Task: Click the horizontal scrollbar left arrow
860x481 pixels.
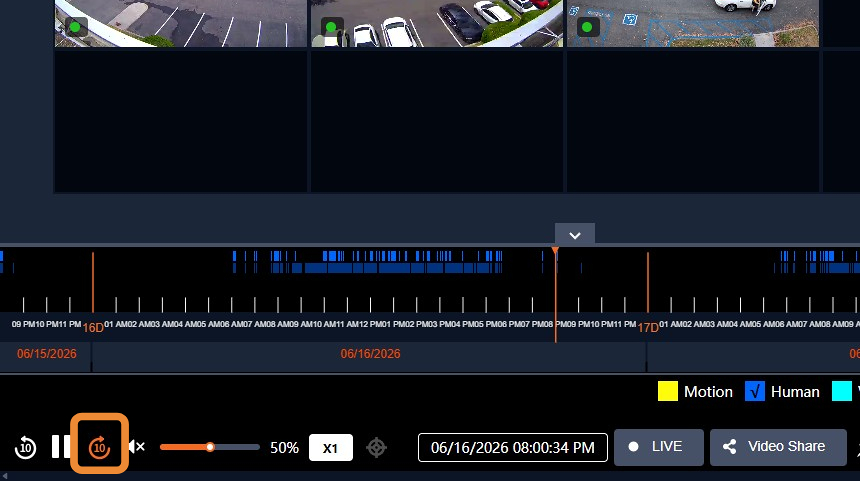Action: (4, 476)
